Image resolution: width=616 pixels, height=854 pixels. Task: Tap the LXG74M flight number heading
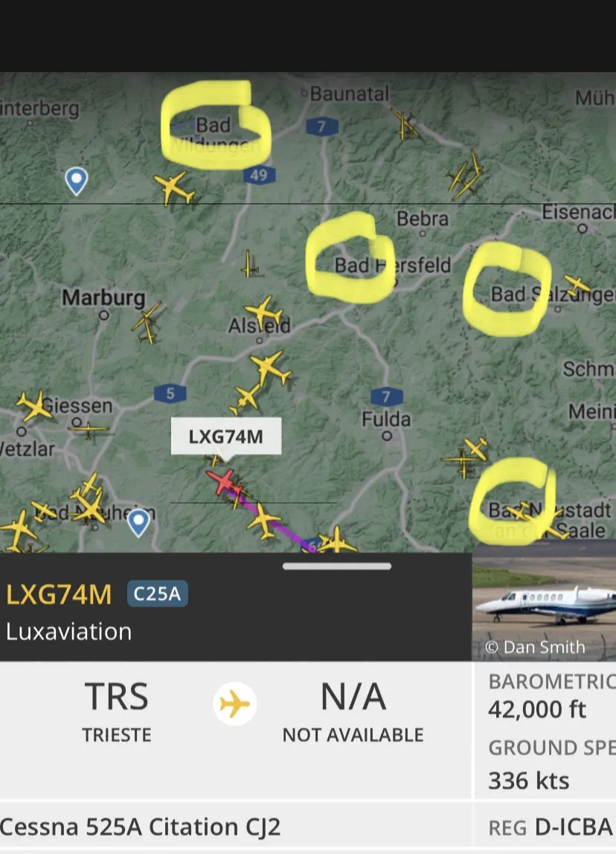[59, 594]
